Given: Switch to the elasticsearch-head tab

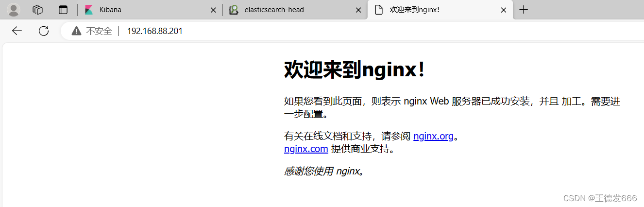Looking at the screenshot, I should tap(294, 10).
